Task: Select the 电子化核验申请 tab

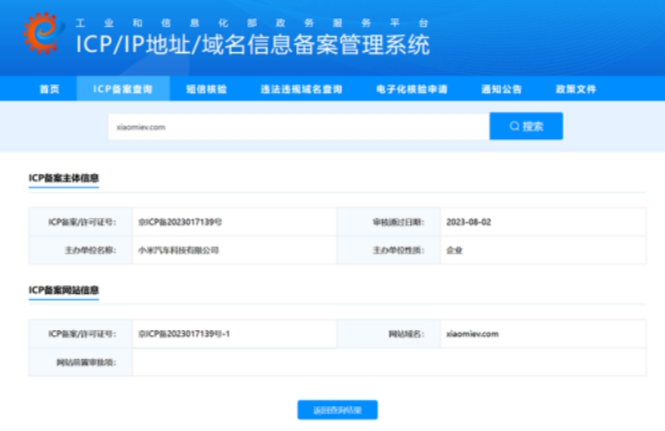Action: coord(412,89)
